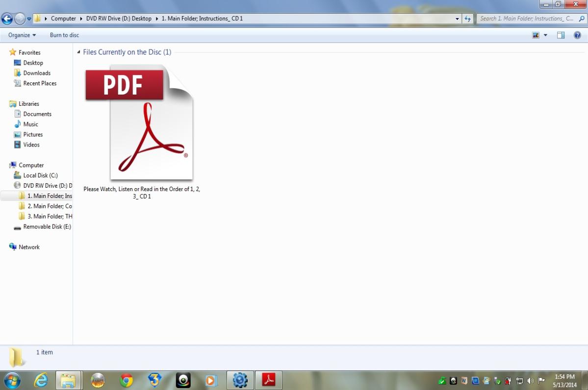Open the view options dropdown arrow
Image resolution: width=588 pixels, height=390 pixels.
pyautogui.click(x=546, y=35)
